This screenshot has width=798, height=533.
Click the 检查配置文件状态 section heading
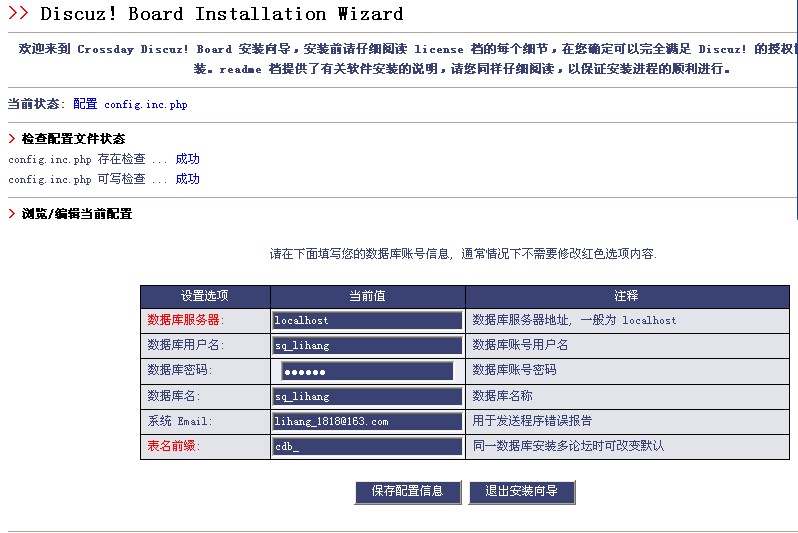(x=73, y=138)
